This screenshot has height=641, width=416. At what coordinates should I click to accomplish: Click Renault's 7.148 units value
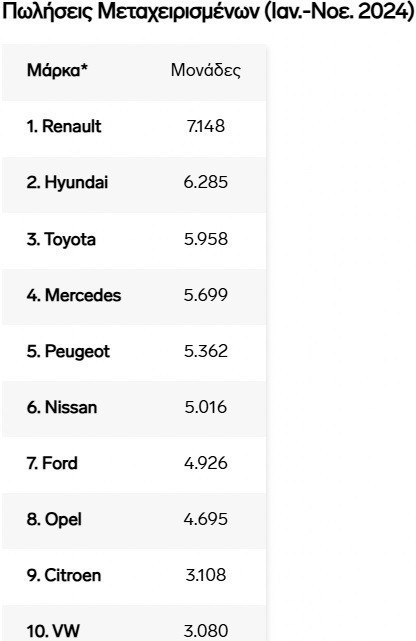(x=206, y=126)
